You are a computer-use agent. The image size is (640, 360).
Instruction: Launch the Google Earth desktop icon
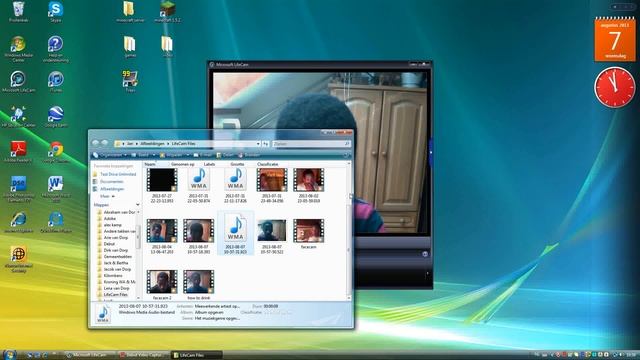(x=56, y=117)
